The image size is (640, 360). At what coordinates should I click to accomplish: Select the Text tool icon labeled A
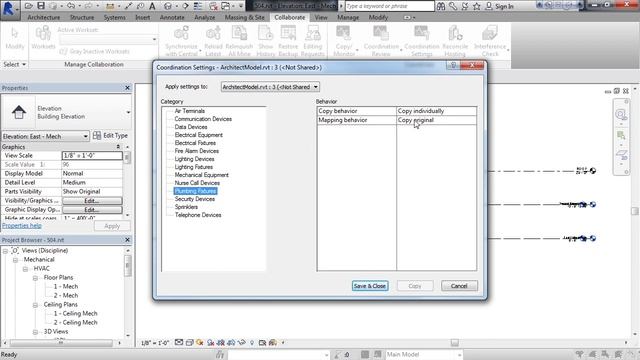pyautogui.click(x=152, y=6)
